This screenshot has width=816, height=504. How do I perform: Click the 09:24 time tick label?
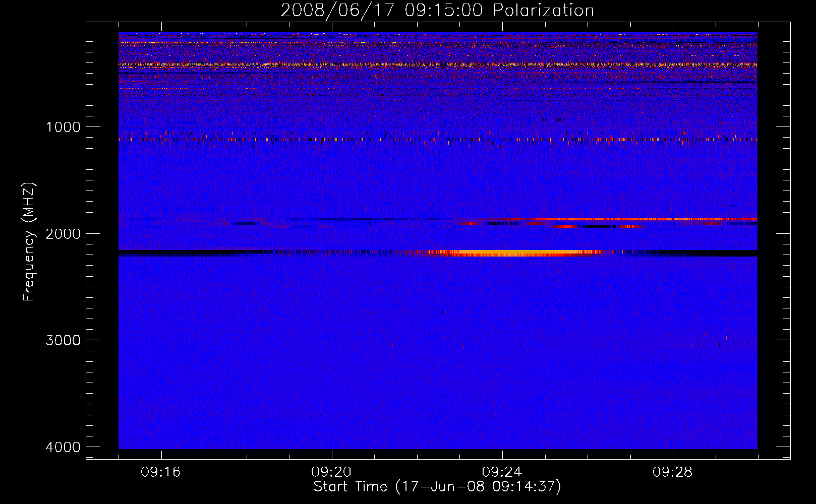tap(502, 472)
